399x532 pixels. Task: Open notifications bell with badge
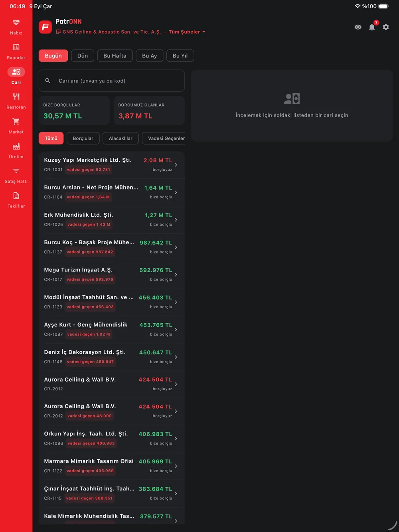372,27
